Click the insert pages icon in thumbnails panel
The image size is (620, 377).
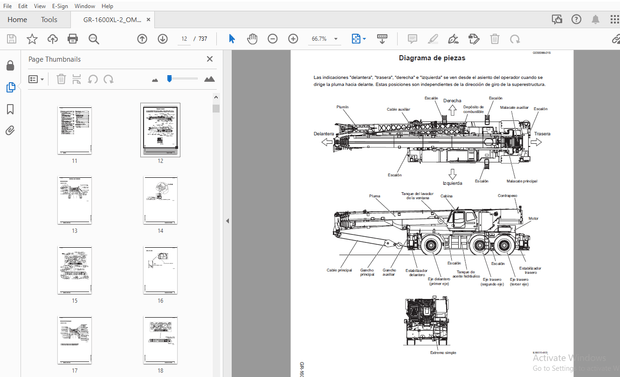(77, 79)
